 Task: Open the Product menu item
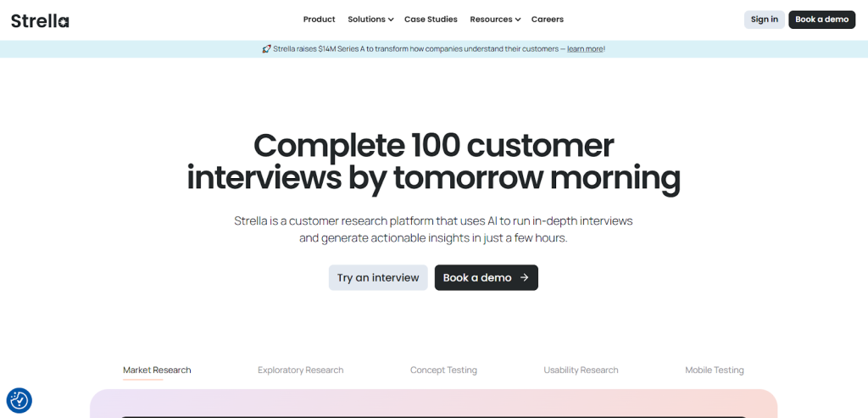coord(319,20)
